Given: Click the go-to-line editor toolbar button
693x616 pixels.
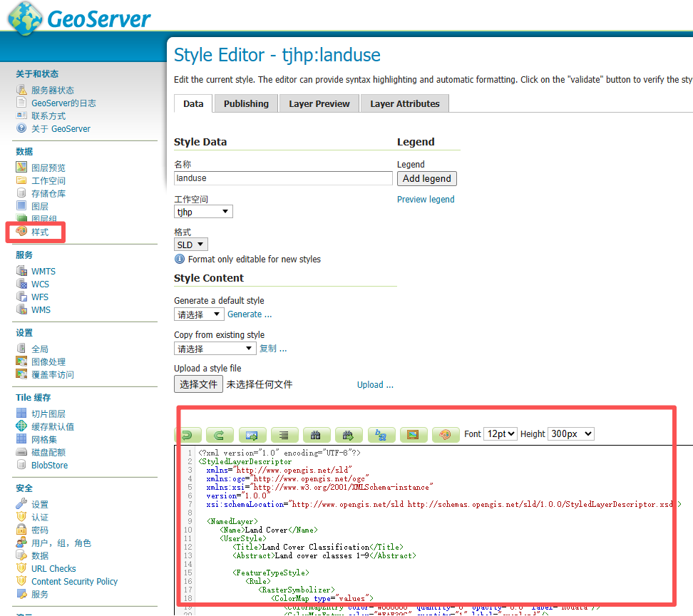Looking at the screenshot, I should 252,436.
